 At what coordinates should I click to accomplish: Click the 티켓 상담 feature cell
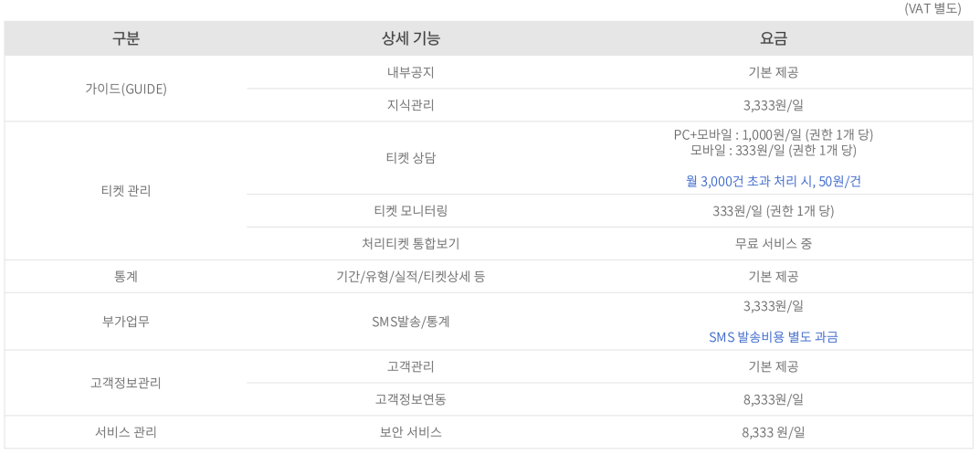pyautogui.click(x=411, y=158)
